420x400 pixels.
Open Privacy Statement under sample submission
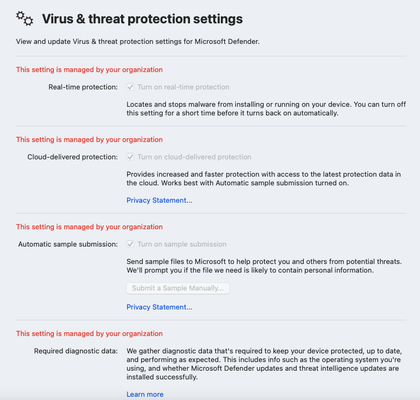[159, 307]
